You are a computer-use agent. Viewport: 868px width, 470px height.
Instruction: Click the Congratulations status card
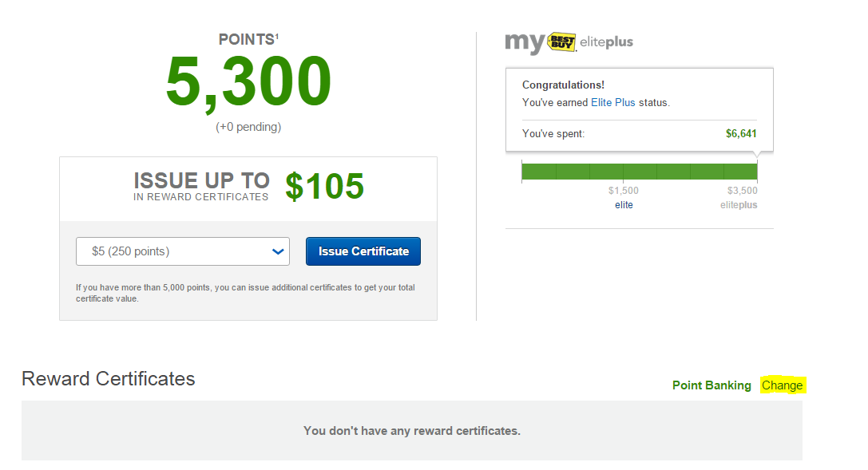pyautogui.click(x=640, y=109)
